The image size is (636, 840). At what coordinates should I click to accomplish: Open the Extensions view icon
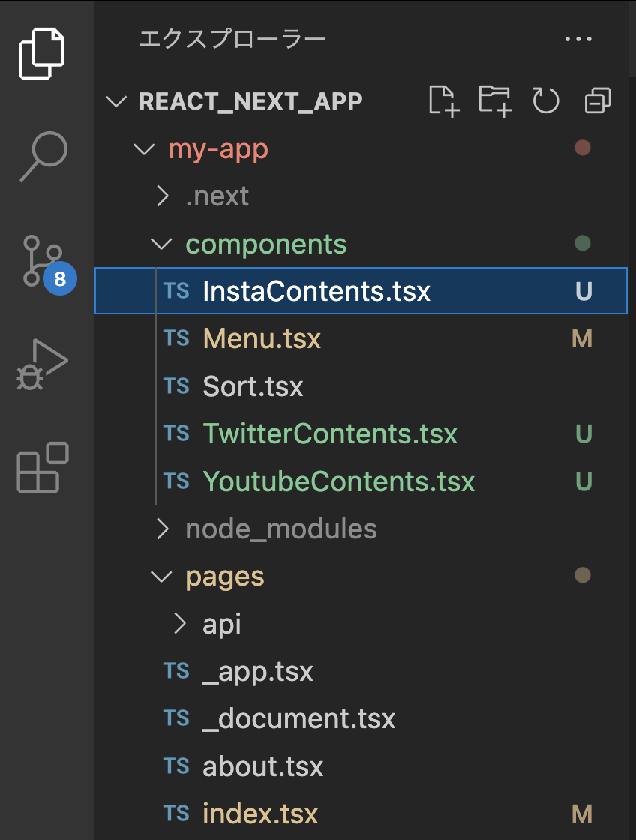[x=43, y=468]
